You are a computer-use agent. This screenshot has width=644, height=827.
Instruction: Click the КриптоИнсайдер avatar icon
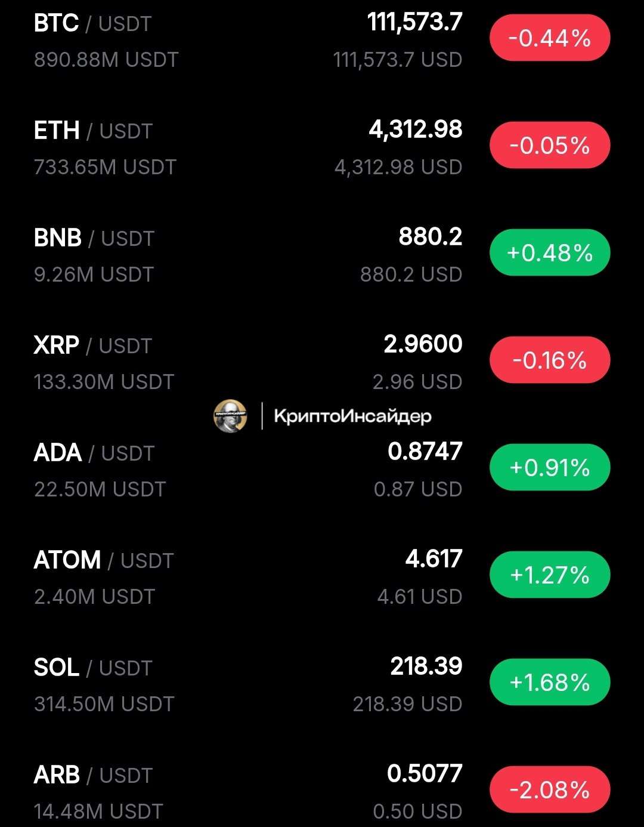click(x=230, y=416)
